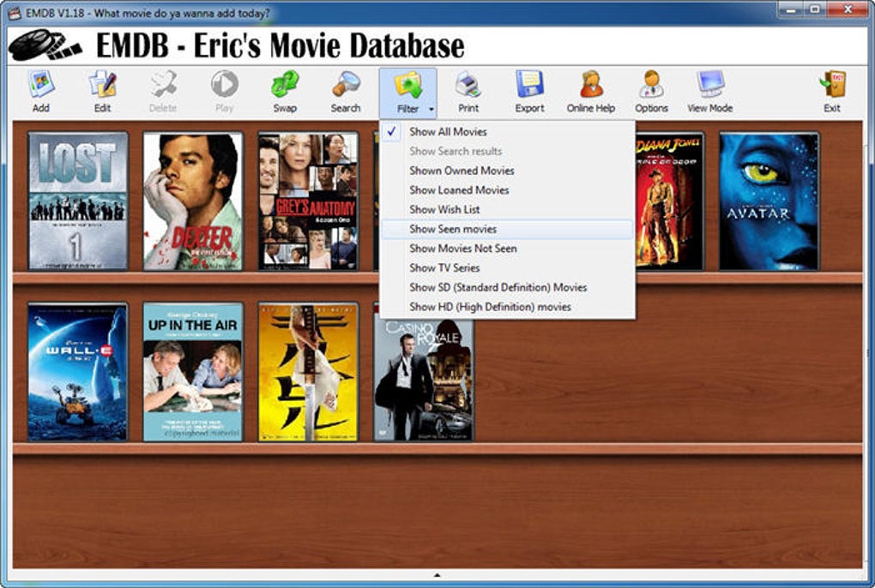Click the EMDB title bar app icon
The image size is (875, 588).
pyautogui.click(x=15, y=12)
